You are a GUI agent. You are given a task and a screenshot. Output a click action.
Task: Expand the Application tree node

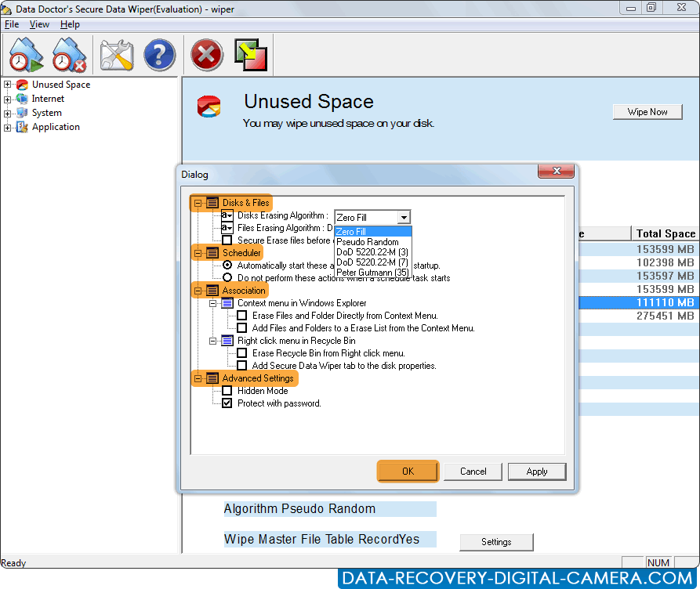(8, 128)
